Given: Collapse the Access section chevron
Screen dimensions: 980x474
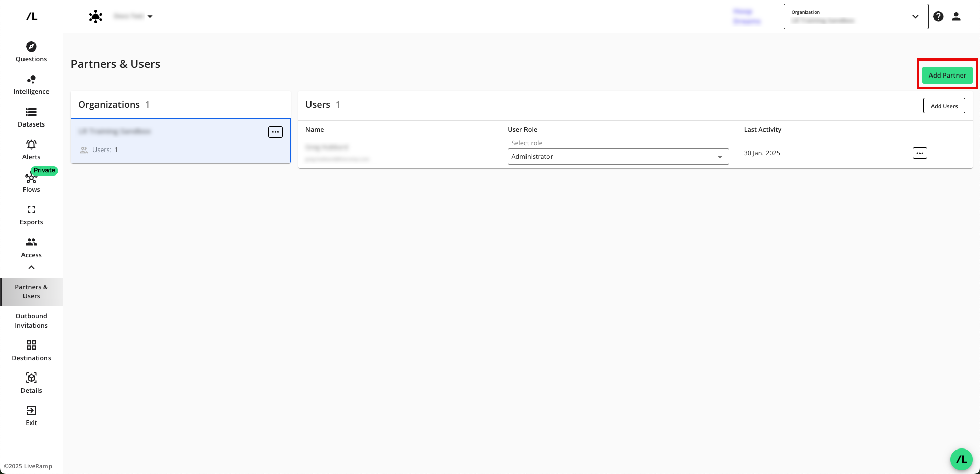Looking at the screenshot, I should coord(31,267).
